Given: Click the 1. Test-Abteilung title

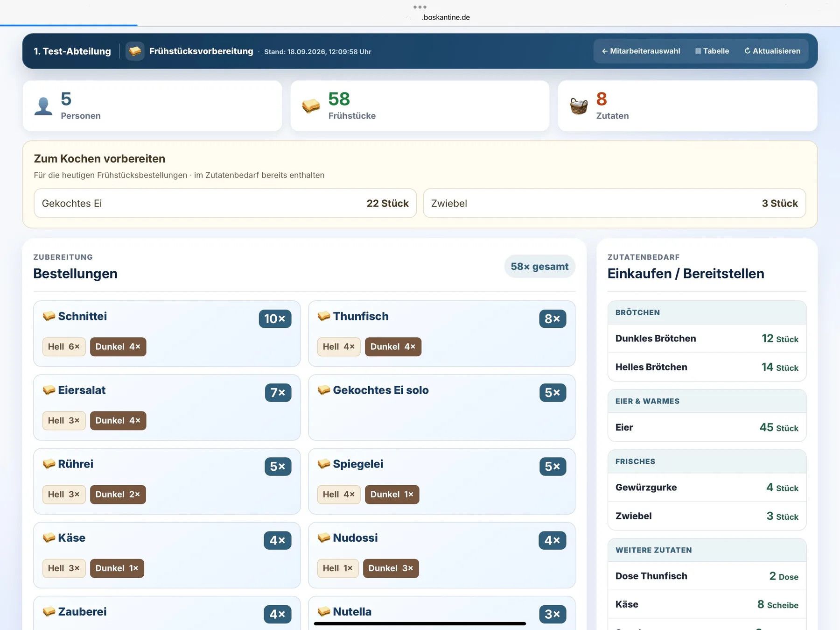Looking at the screenshot, I should (72, 51).
